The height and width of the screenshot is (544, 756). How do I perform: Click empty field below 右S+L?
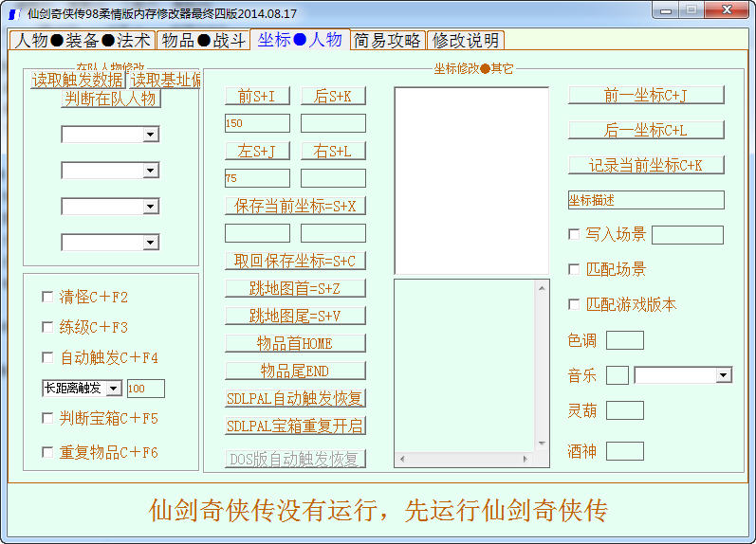click(x=333, y=178)
